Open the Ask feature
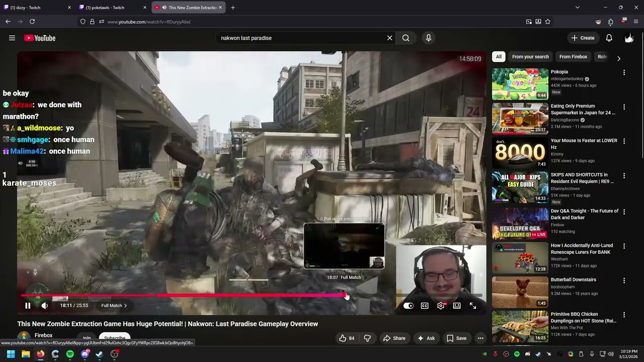Viewport: 644px width, 362px height. (426, 338)
